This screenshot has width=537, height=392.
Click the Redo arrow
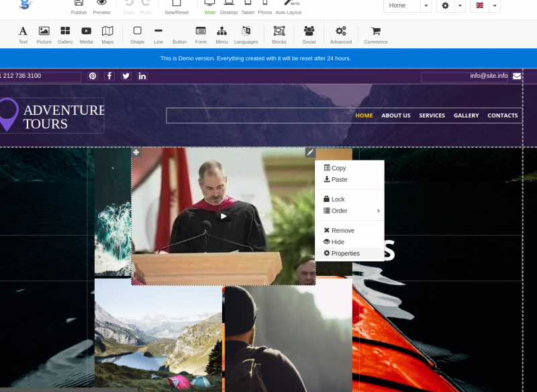[x=146, y=7]
